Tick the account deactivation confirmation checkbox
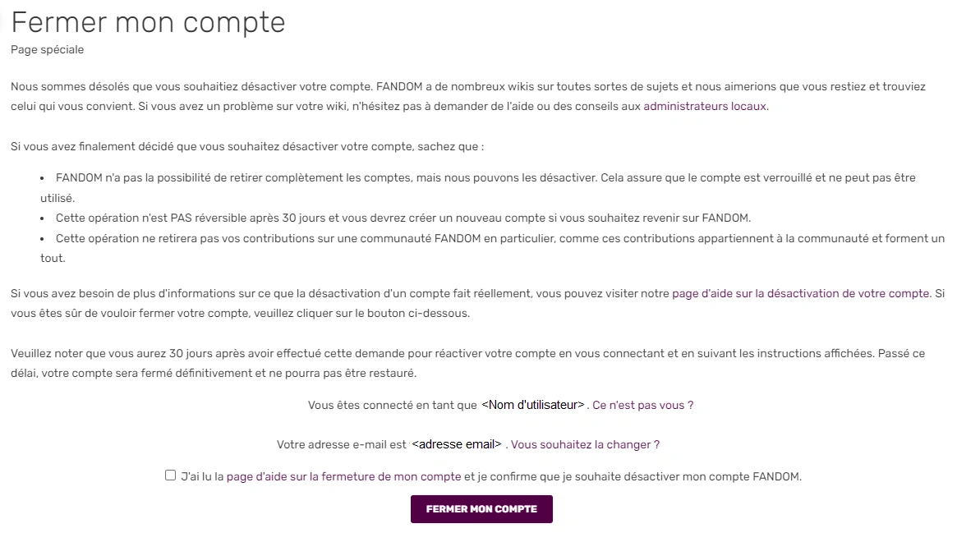 point(170,475)
